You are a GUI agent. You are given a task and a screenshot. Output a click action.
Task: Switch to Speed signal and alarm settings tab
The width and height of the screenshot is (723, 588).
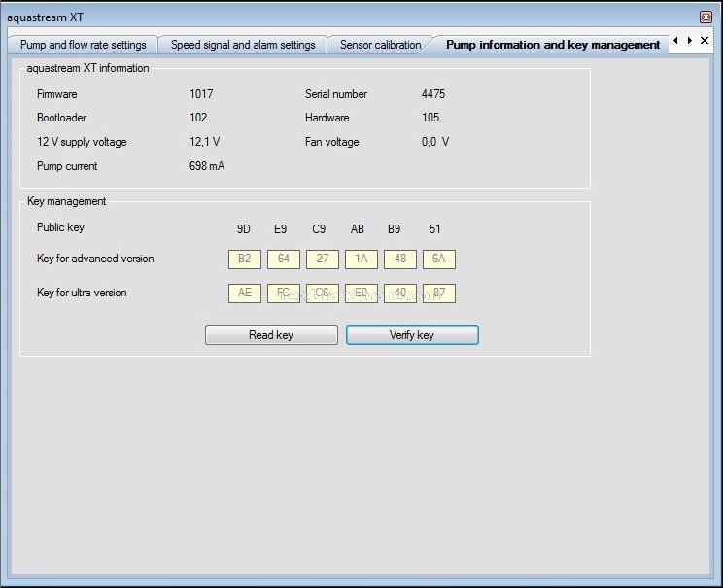243,45
